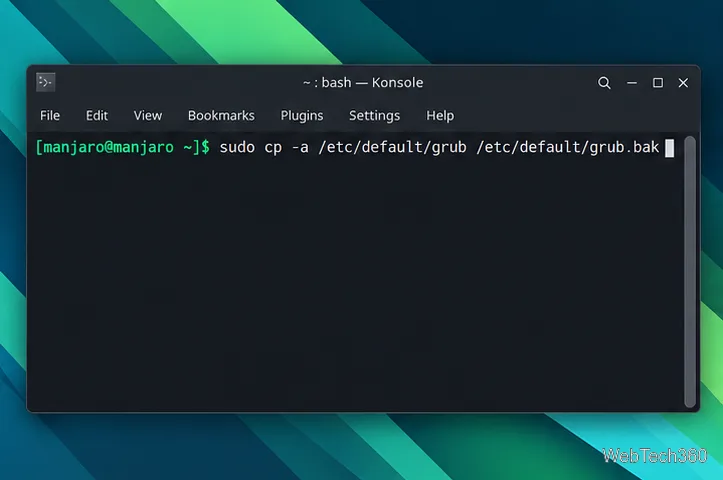This screenshot has width=723, height=480.
Task: Open the Edit menu
Action: 97,115
